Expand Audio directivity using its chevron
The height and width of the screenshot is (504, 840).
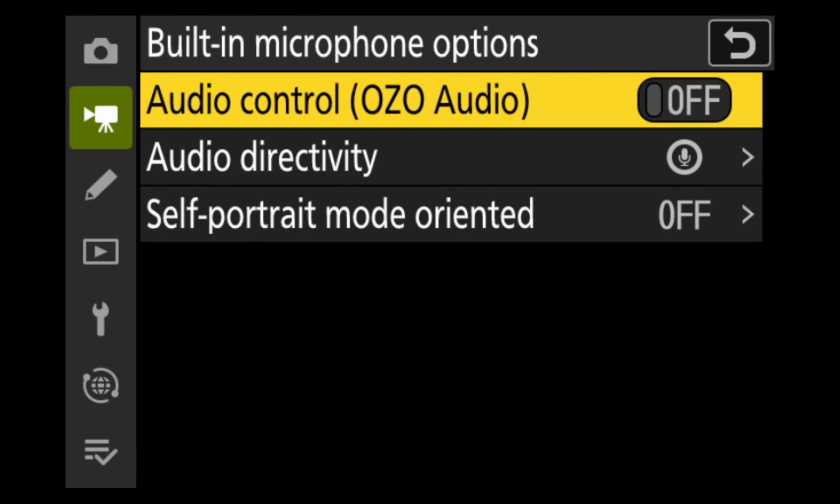[748, 157]
